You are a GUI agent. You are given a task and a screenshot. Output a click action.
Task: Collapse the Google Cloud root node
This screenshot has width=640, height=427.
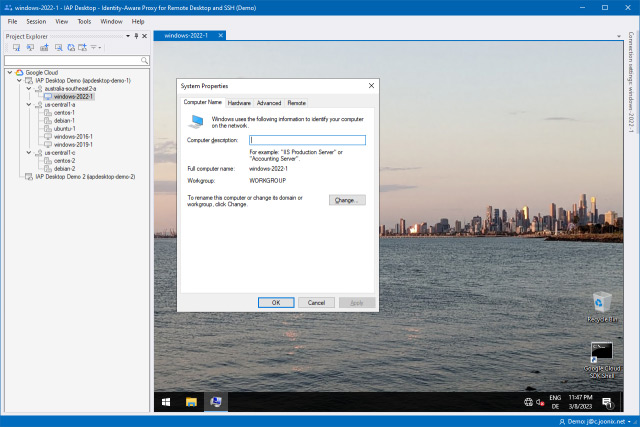pos(10,72)
